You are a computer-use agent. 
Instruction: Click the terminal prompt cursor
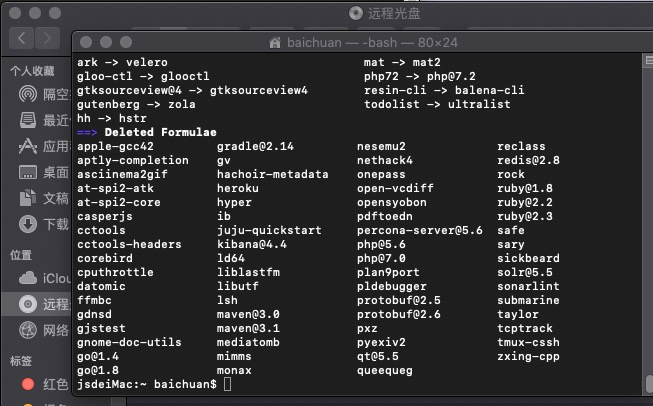227,384
